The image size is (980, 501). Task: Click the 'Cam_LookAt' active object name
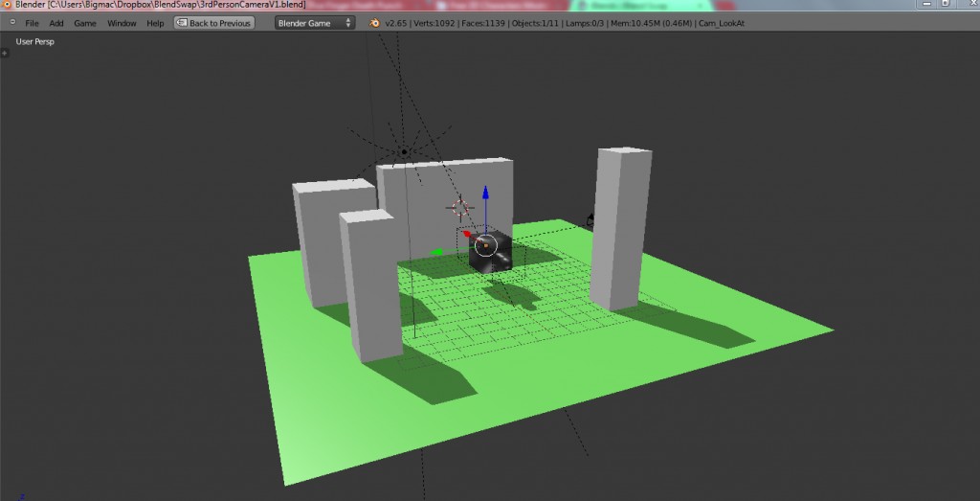722,23
